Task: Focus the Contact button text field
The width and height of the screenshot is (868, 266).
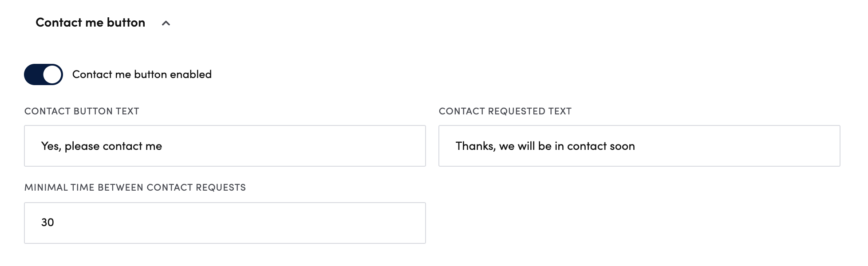Action: [288, 146]
